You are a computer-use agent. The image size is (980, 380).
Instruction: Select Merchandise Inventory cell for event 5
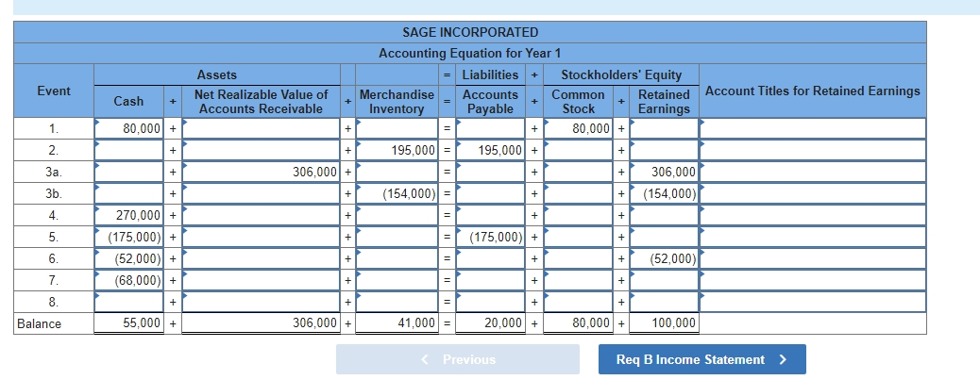[x=396, y=237]
